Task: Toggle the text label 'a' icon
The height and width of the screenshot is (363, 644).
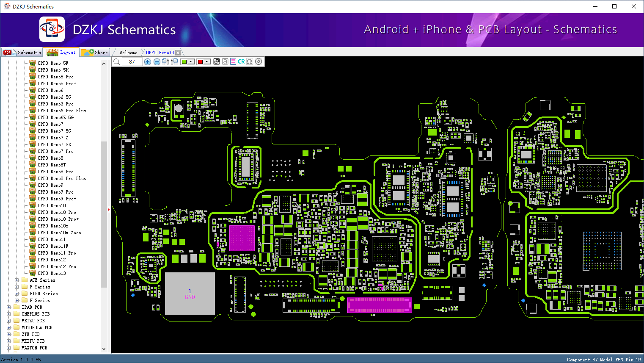Action: (x=225, y=61)
